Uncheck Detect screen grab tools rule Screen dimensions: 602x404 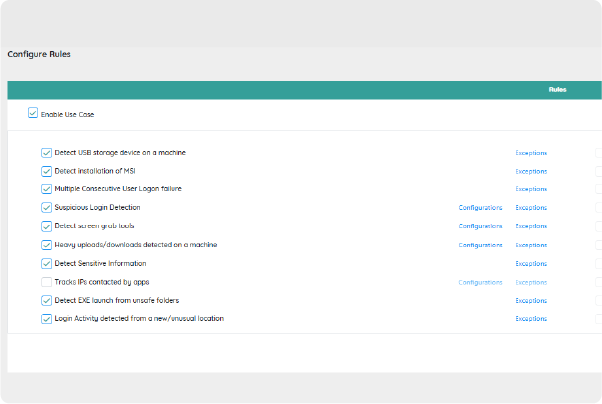pos(46,226)
